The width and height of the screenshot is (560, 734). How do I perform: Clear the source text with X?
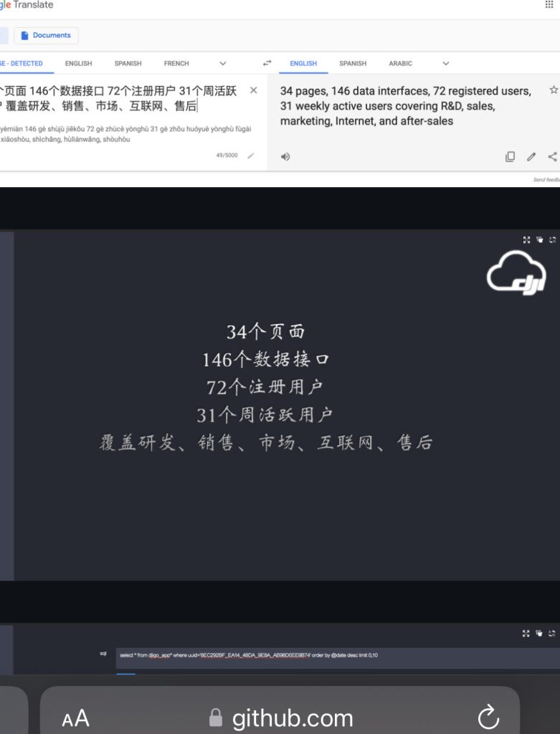253,90
